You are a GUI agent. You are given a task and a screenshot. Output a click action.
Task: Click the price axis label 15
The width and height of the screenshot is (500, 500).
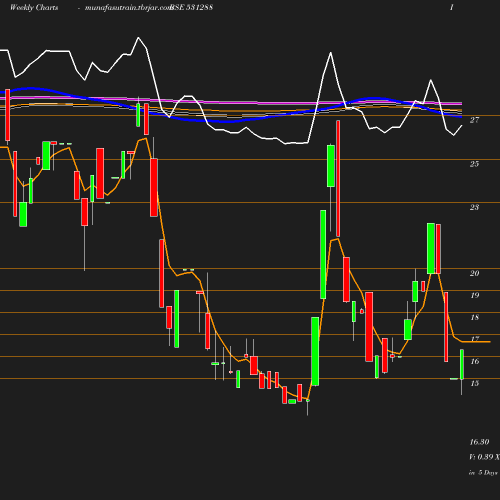coord(474,383)
